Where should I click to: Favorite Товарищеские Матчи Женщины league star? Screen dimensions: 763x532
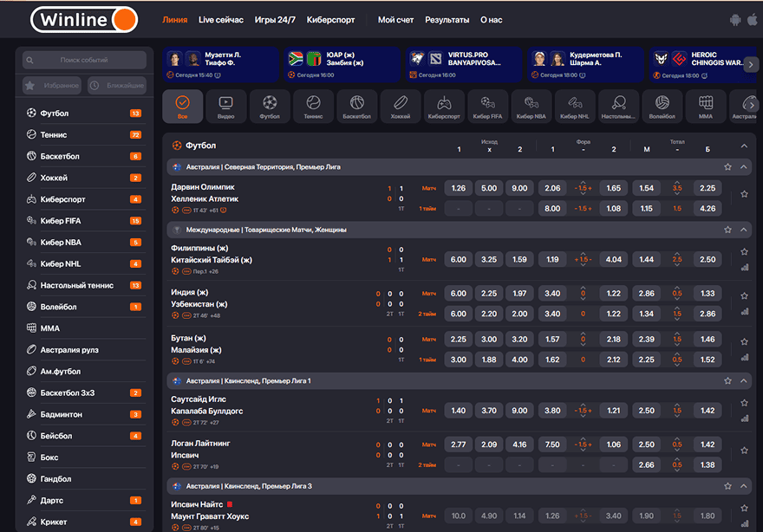pos(727,230)
